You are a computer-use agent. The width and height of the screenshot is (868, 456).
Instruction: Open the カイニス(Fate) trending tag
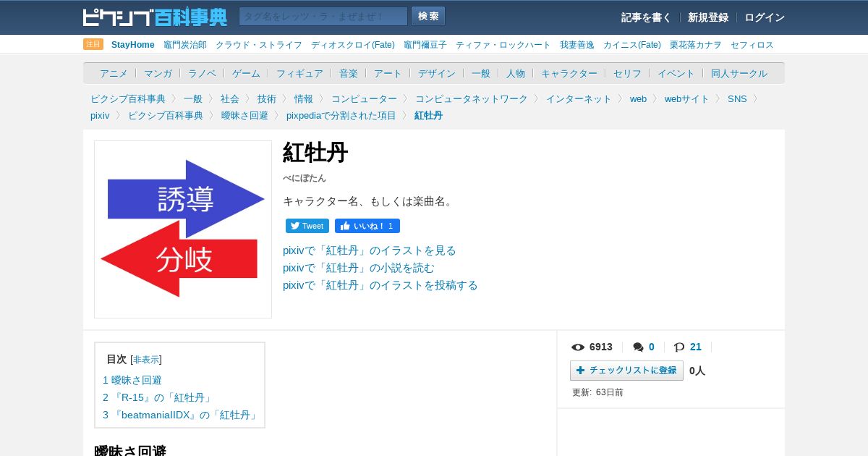[632, 45]
